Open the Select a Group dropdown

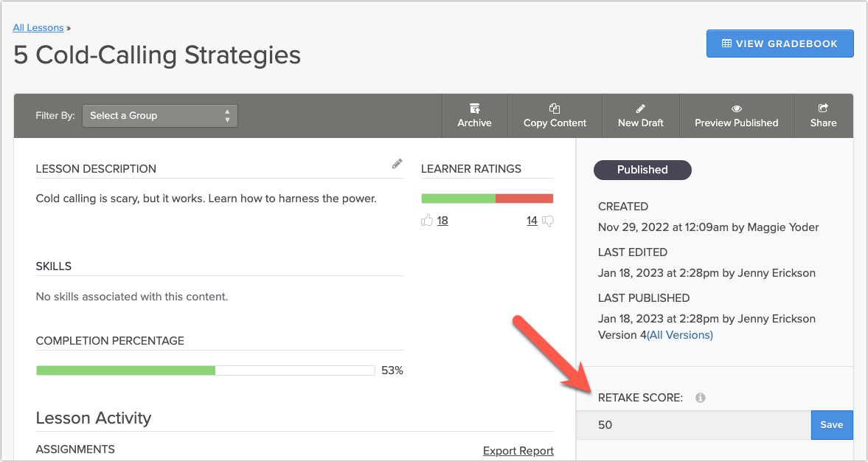160,116
